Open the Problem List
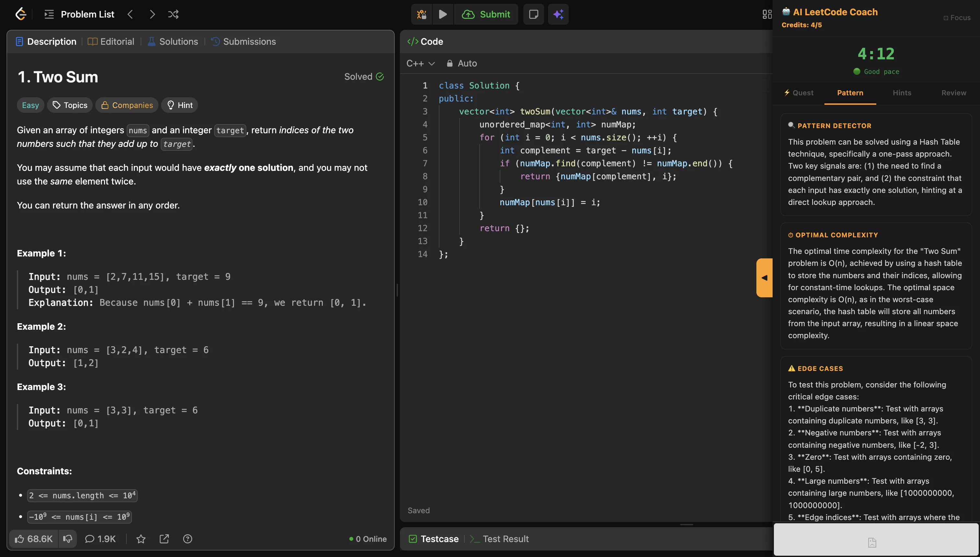 79,14
